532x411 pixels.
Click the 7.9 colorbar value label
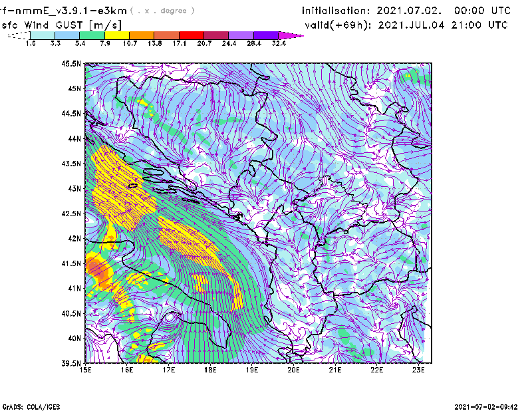[105, 43]
